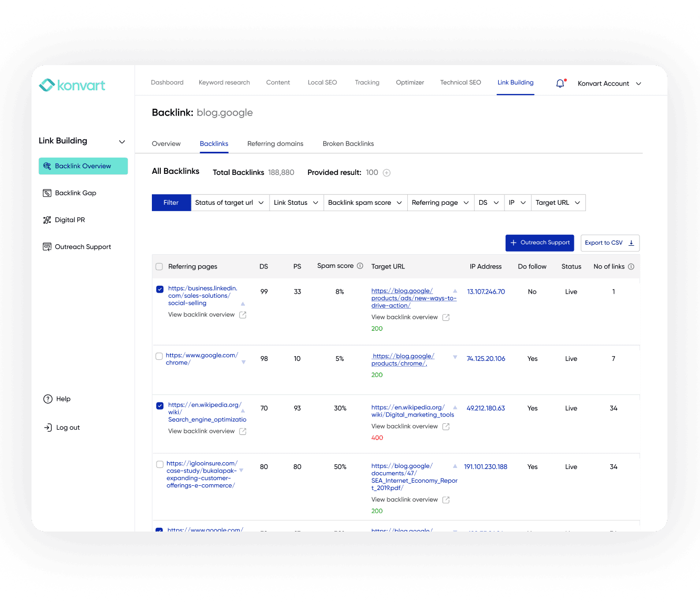700x604 pixels.
Task: Open the Status of target url dropdown
Action: (x=230, y=202)
